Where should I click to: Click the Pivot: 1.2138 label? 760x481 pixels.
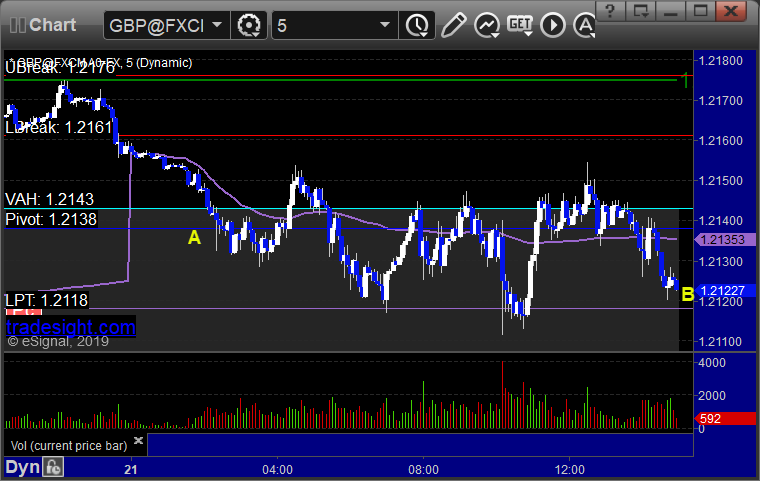click(x=51, y=220)
